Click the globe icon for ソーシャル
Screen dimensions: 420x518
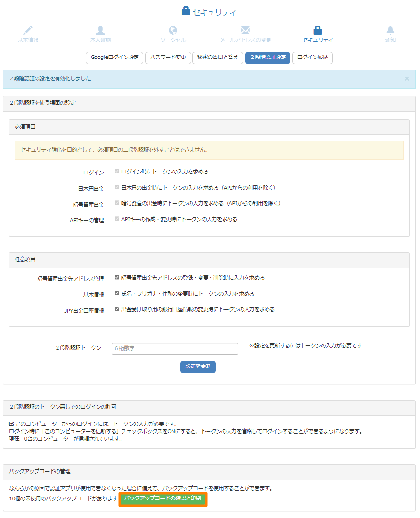(x=173, y=30)
